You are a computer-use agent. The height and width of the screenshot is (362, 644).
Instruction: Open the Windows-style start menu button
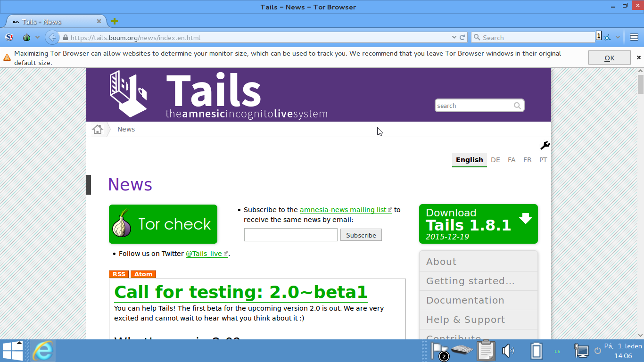click(x=13, y=351)
